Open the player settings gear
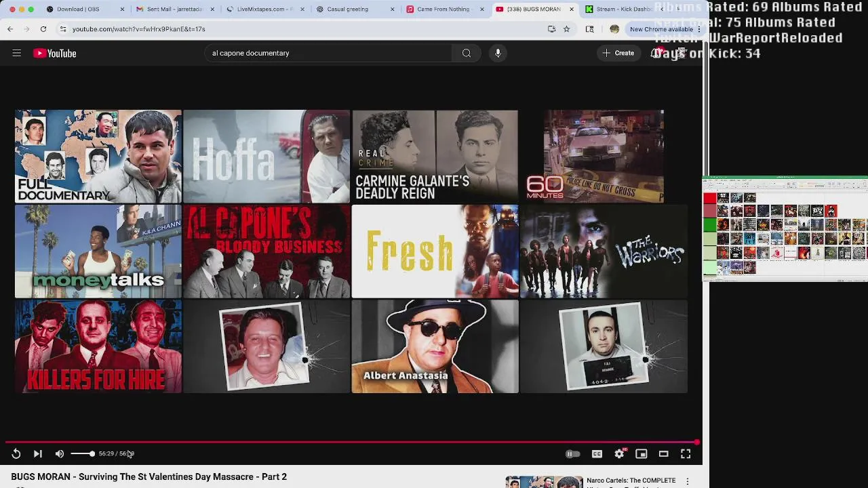868x488 pixels. click(619, 454)
